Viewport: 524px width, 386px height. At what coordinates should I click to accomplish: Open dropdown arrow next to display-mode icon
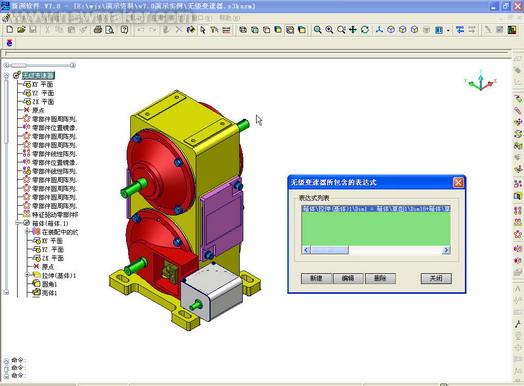448,30
